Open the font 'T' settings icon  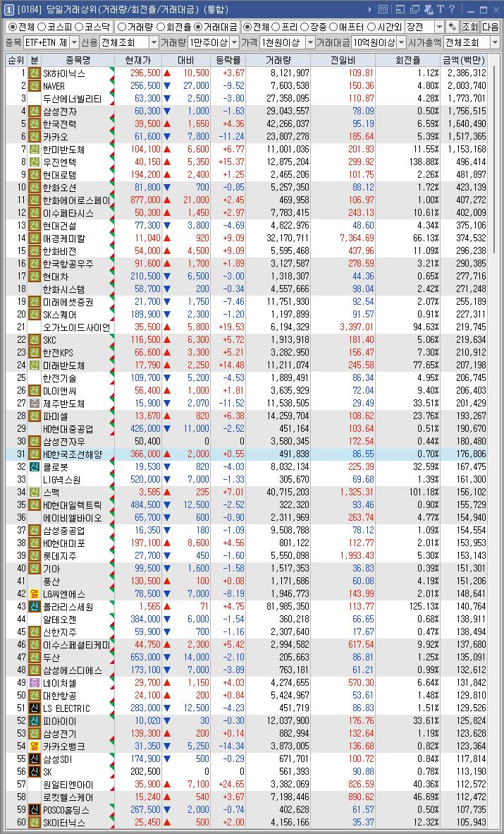pos(440,10)
